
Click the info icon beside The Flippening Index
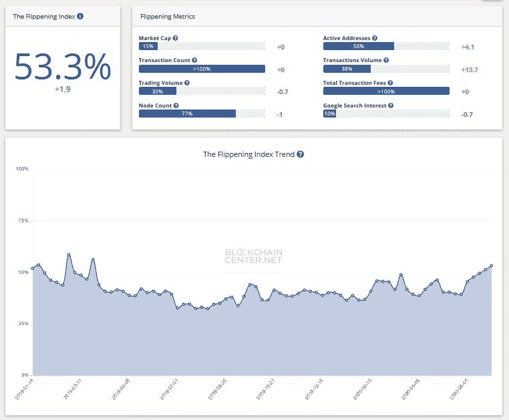coord(80,16)
